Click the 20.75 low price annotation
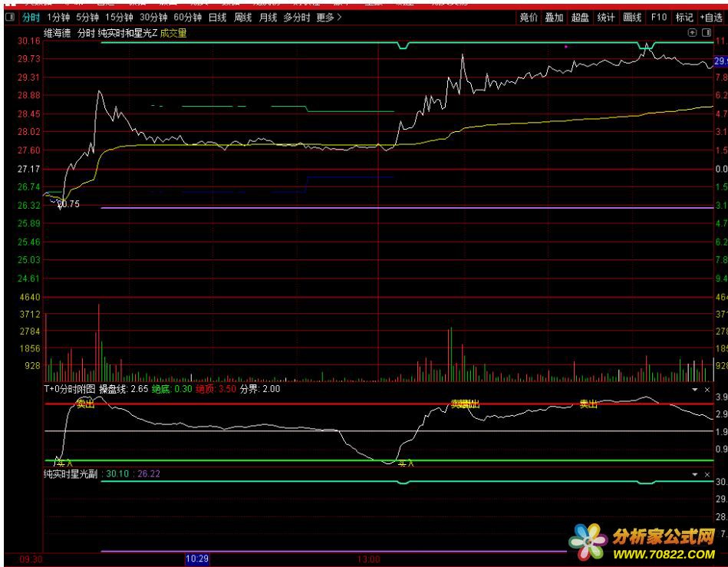The height and width of the screenshot is (567, 728). [69, 204]
